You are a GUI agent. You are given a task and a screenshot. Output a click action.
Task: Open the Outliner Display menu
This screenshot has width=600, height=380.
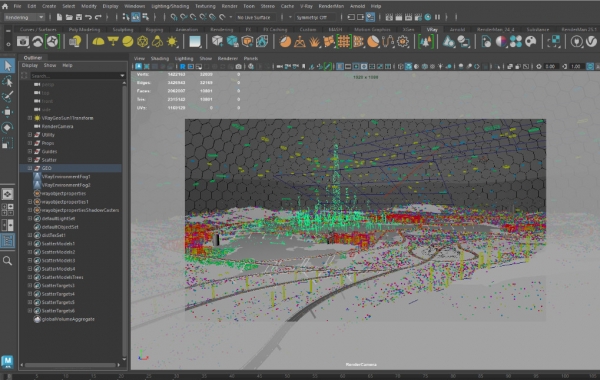pyautogui.click(x=30, y=65)
